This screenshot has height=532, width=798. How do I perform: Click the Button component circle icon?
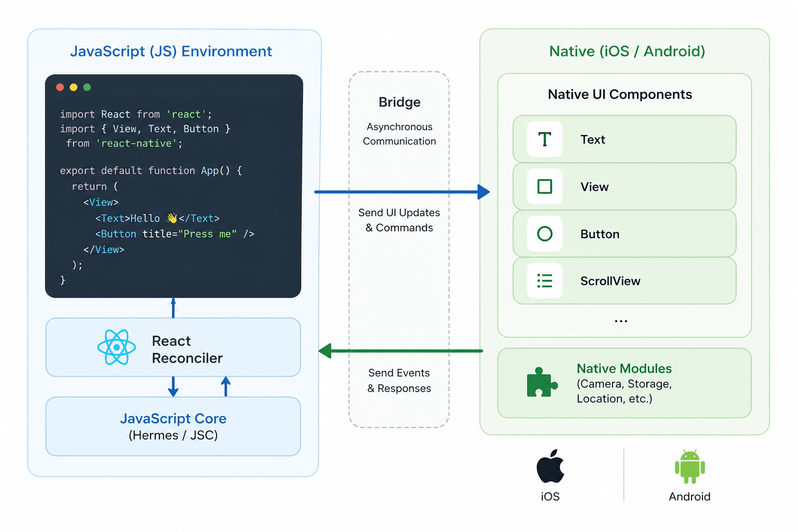(544, 234)
